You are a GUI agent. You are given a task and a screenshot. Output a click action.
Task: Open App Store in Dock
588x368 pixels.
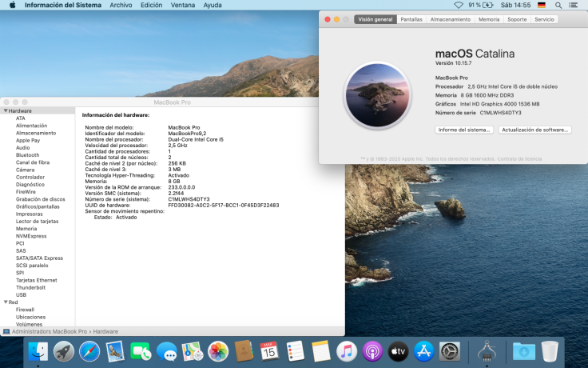[x=423, y=351]
